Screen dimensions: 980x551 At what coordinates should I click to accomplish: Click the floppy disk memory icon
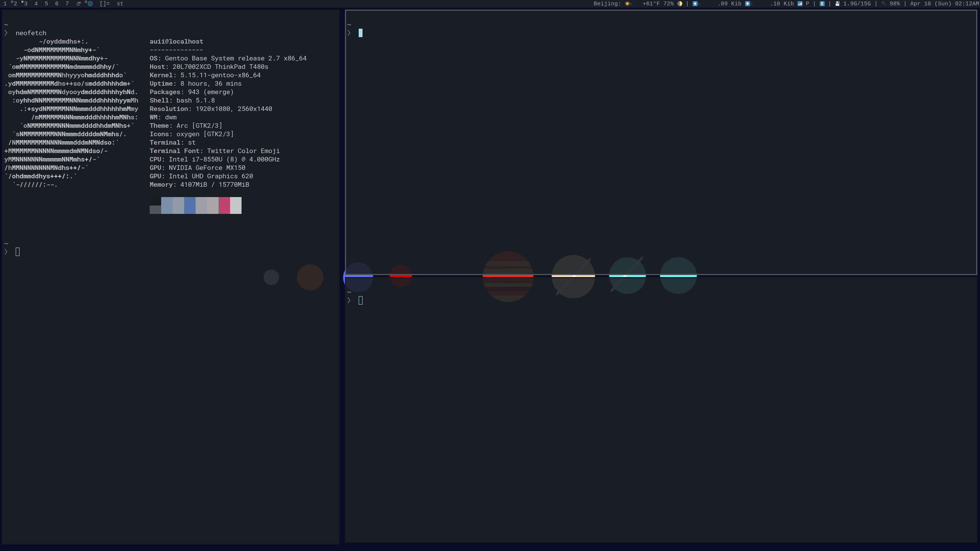pyautogui.click(x=837, y=4)
